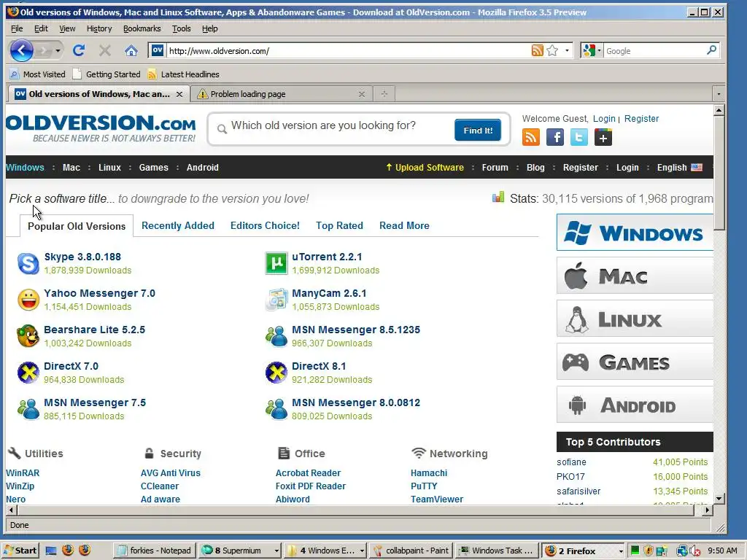This screenshot has width=747, height=560.
Task: Open the Tools menu
Action: pyautogui.click(x=181, y=28)
